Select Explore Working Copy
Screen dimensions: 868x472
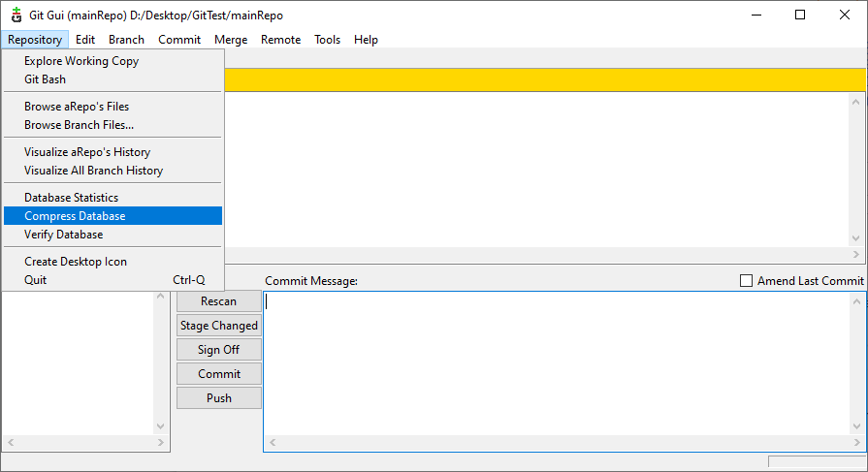coord(113,61)
